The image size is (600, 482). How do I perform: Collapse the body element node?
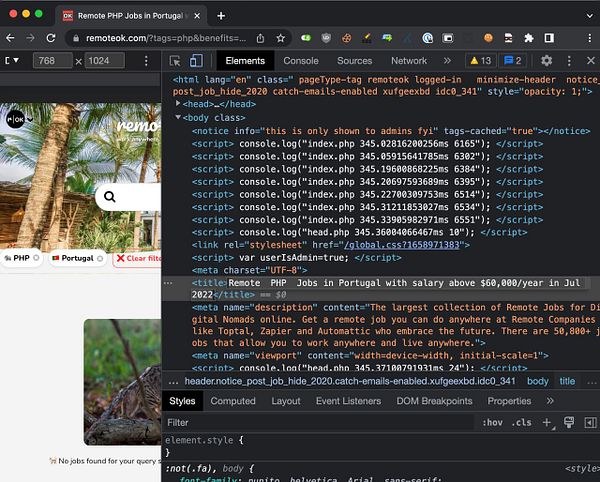click(x=180, y=117)
